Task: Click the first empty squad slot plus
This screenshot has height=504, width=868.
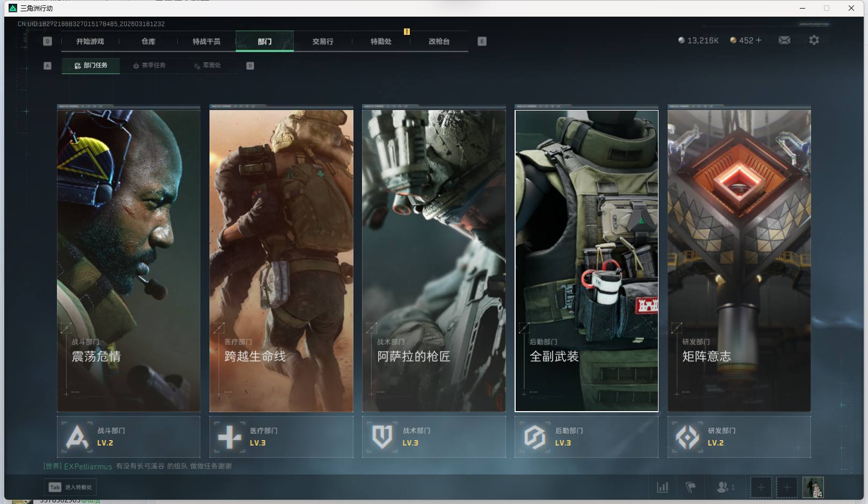Action: coord(761,487)
